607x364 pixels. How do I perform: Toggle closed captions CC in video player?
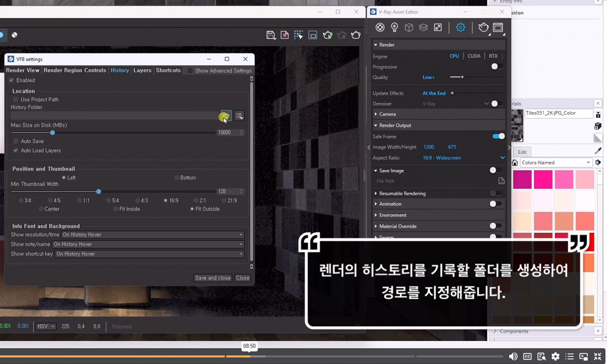(x=527, y=356)
